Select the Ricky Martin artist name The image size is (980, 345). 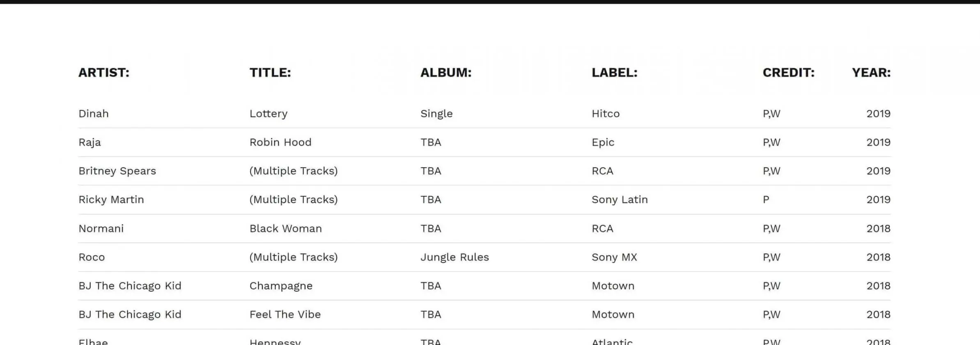pos(111,200)
